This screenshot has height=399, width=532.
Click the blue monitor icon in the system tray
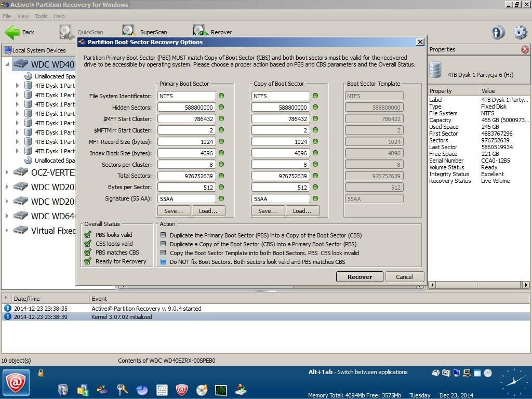(x=457, y=373)
